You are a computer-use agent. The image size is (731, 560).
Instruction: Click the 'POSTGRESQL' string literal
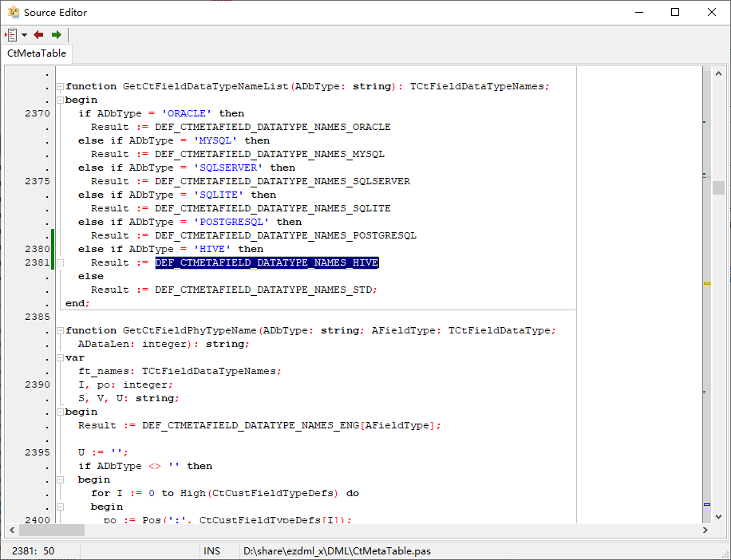click(x=231, y=222)
